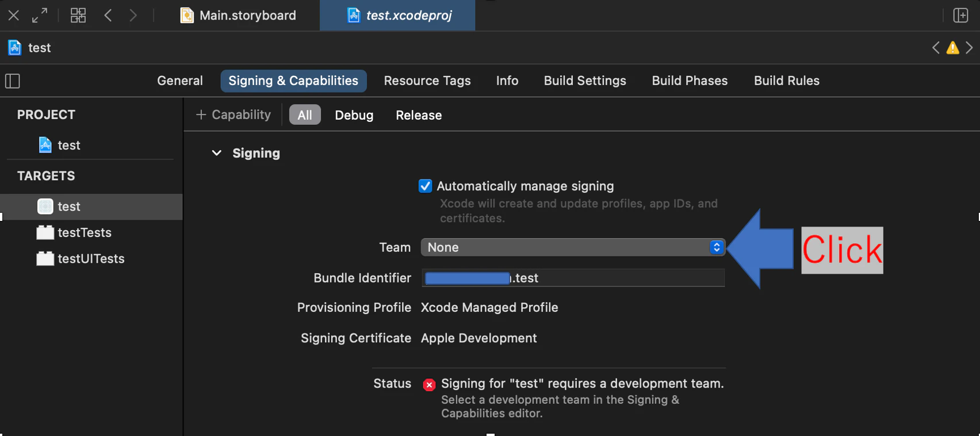Open the General tab

coord(180,81)
